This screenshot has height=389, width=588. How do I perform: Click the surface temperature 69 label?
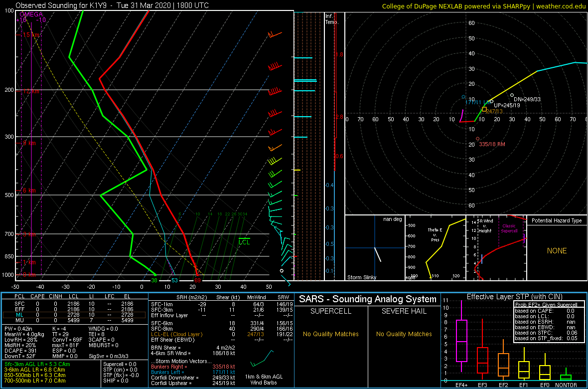tap(198, 280)
